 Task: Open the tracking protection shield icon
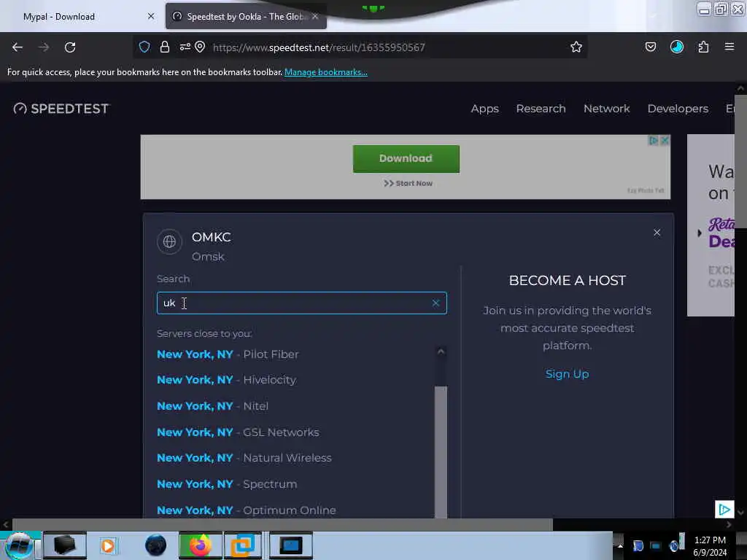click(x=144, y=47)
